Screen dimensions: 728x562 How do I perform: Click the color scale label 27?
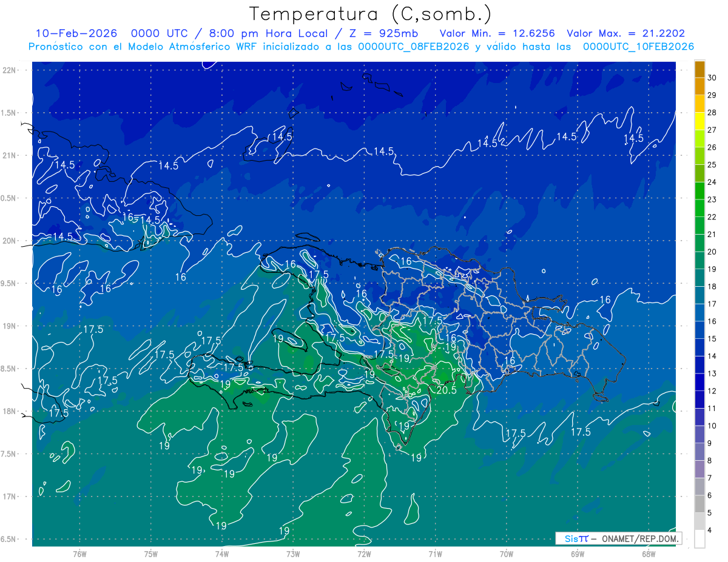coord(712,130)
